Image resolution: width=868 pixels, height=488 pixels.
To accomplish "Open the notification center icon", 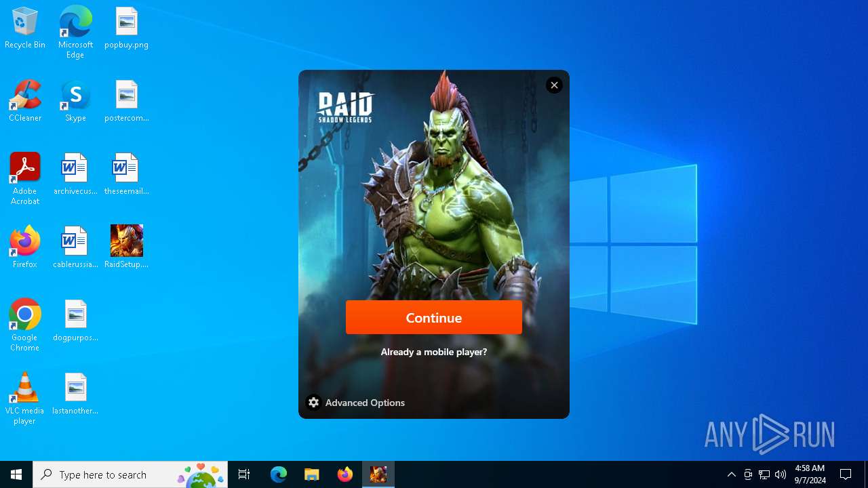I will coord(846,474).
